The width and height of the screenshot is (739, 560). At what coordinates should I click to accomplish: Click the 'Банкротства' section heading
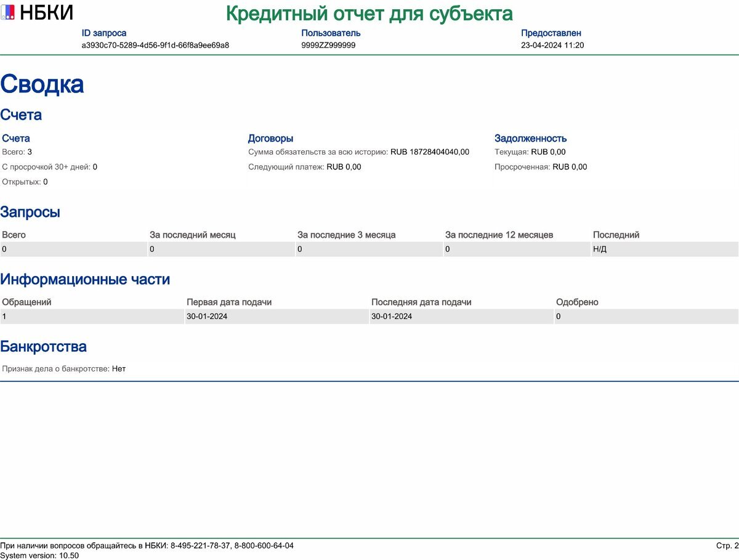[x=43, y=347]
